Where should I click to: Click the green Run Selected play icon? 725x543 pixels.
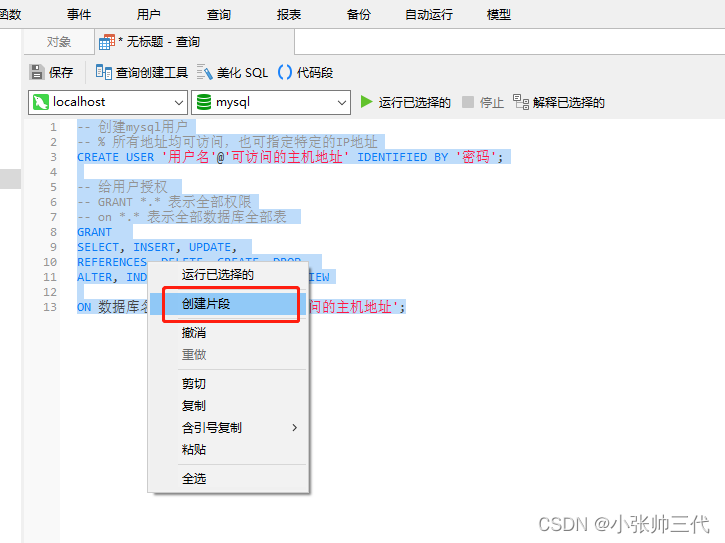coord(366,102)
